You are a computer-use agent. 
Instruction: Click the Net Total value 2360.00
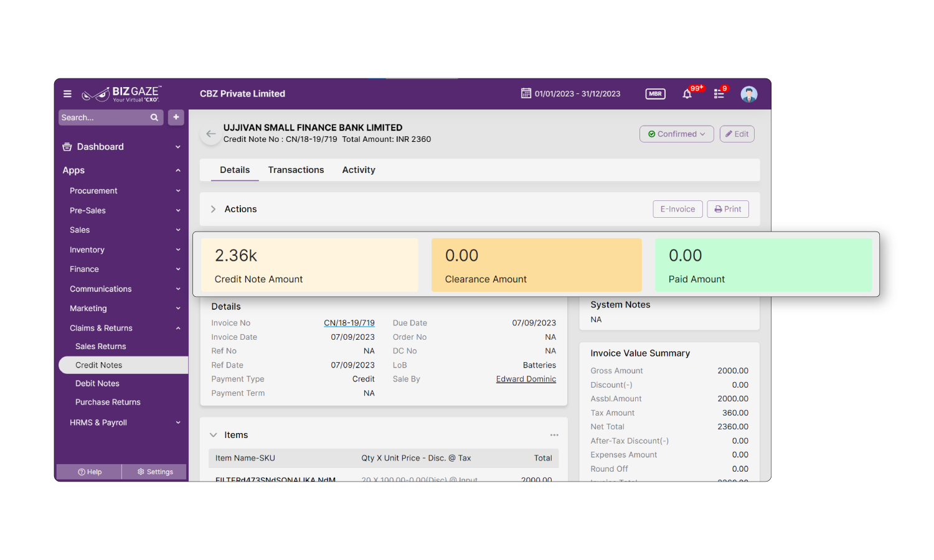[733, 427]
